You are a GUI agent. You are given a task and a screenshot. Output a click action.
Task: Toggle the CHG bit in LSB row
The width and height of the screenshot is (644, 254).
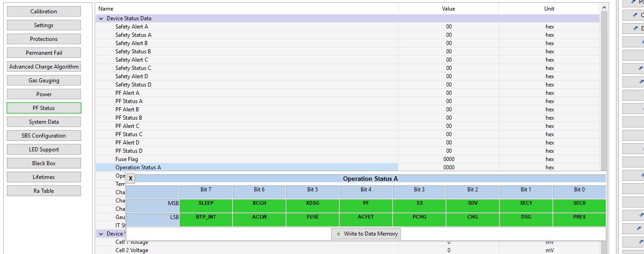click(x=473, y=219)
